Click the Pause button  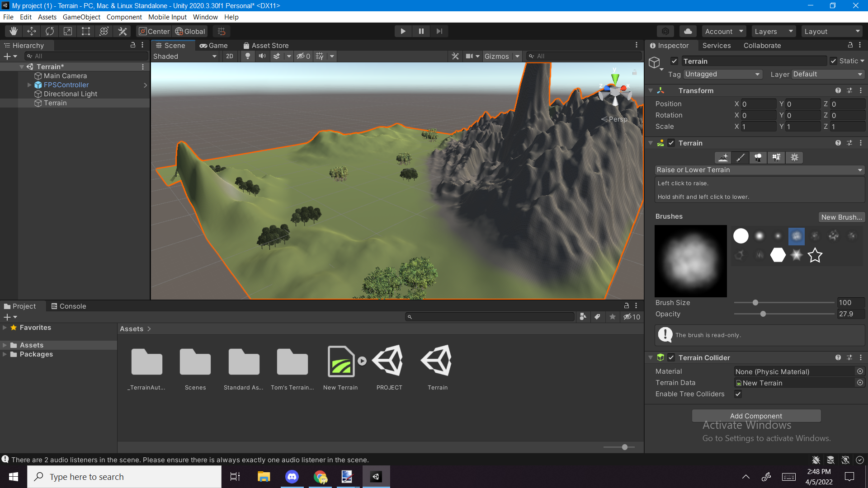[x=421, y=31]
